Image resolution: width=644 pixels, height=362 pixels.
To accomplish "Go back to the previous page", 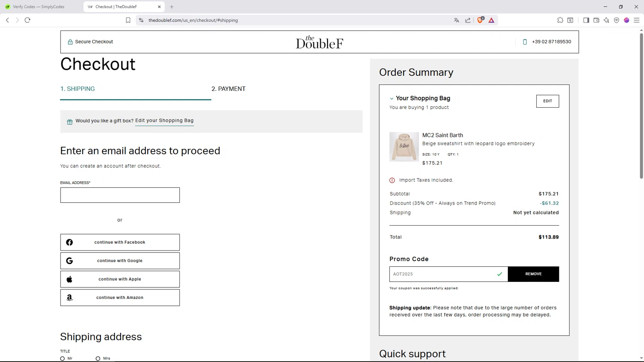I will (7, 20).
